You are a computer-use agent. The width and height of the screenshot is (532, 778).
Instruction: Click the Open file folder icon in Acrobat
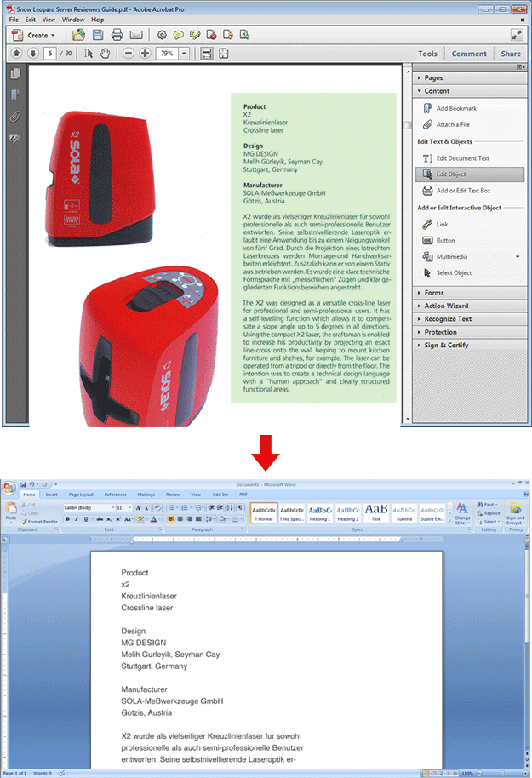coord(78,35)
